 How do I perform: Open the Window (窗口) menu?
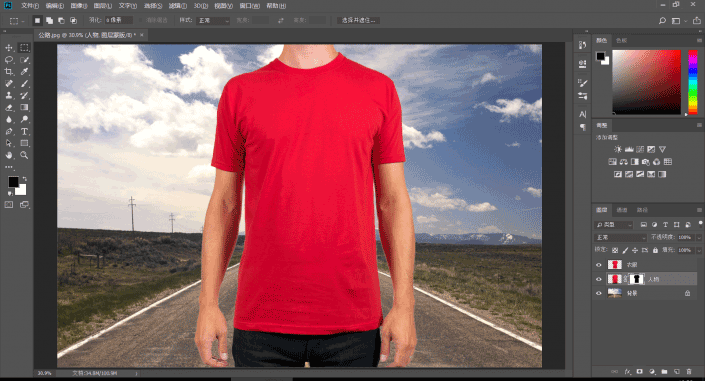click(250, 6)
